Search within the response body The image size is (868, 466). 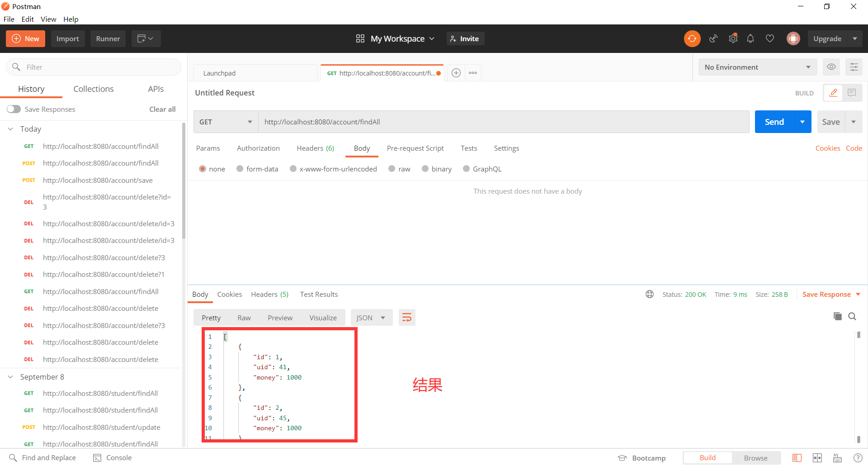click(852, 316)
